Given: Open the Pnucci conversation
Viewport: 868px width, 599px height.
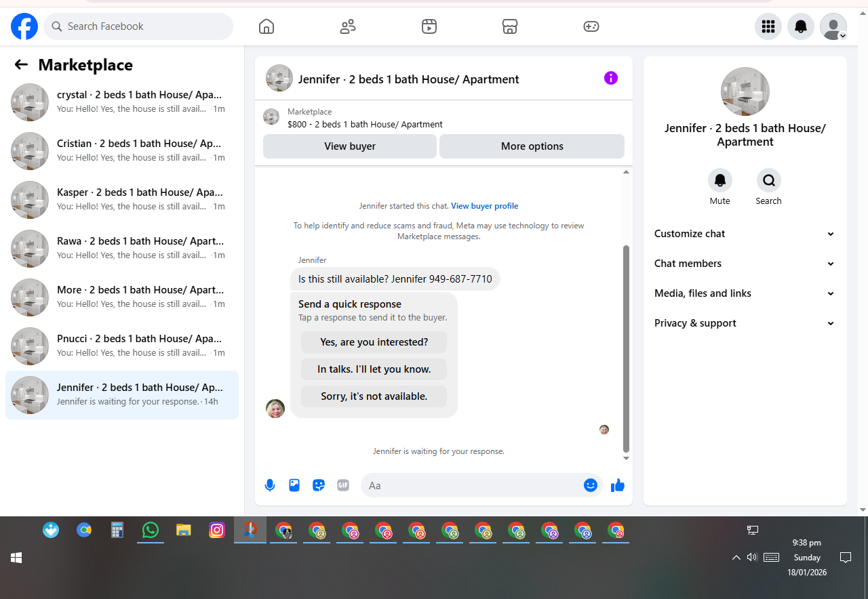Looking at the screenshot, I should [x=122, y=346].
